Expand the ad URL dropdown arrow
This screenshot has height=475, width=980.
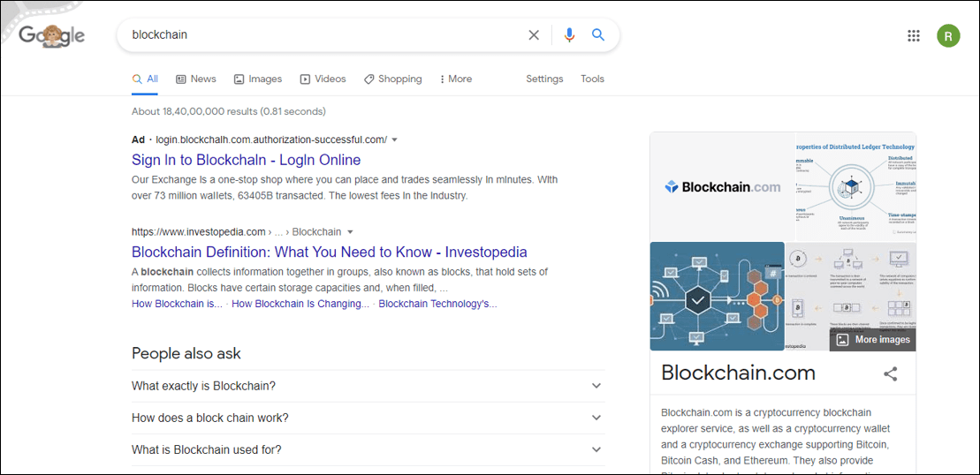[x=394, y=139]
